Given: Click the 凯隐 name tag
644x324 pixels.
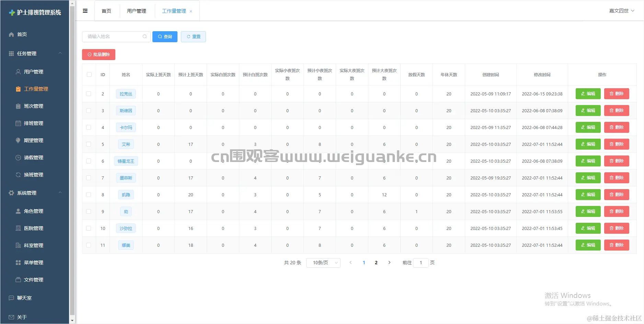Looking at the screenshot, I should [126, 195].
